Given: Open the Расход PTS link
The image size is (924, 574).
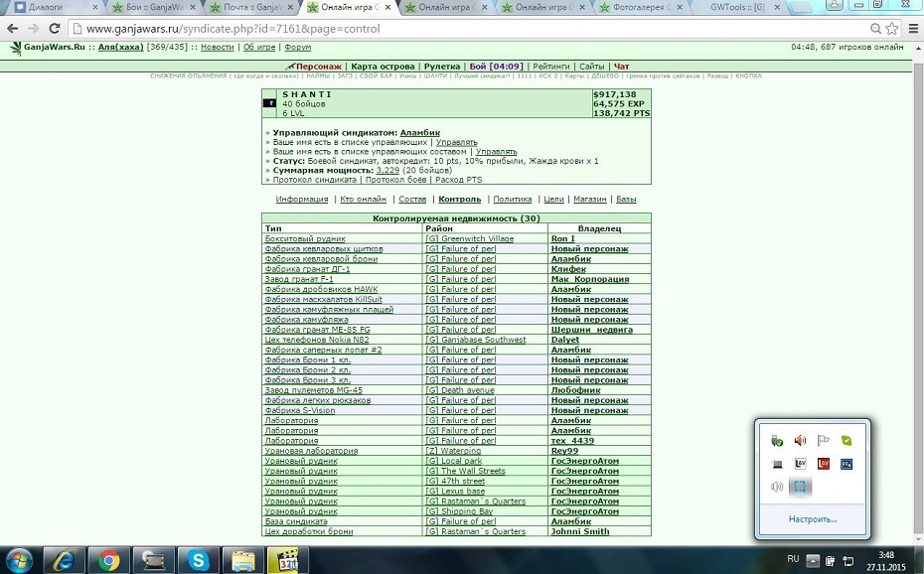Looking at the screenshot, I should coord(458,180).
